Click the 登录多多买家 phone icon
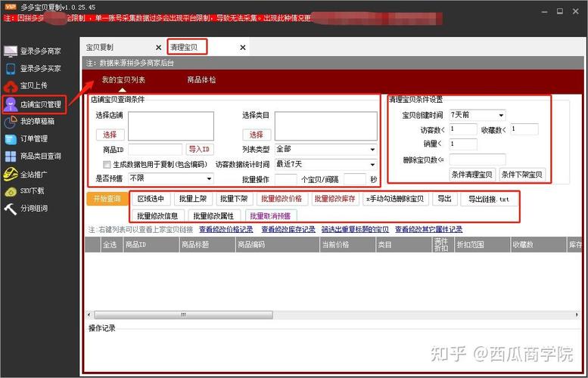The width and height of the screenshot is (588, 378). 11,69
